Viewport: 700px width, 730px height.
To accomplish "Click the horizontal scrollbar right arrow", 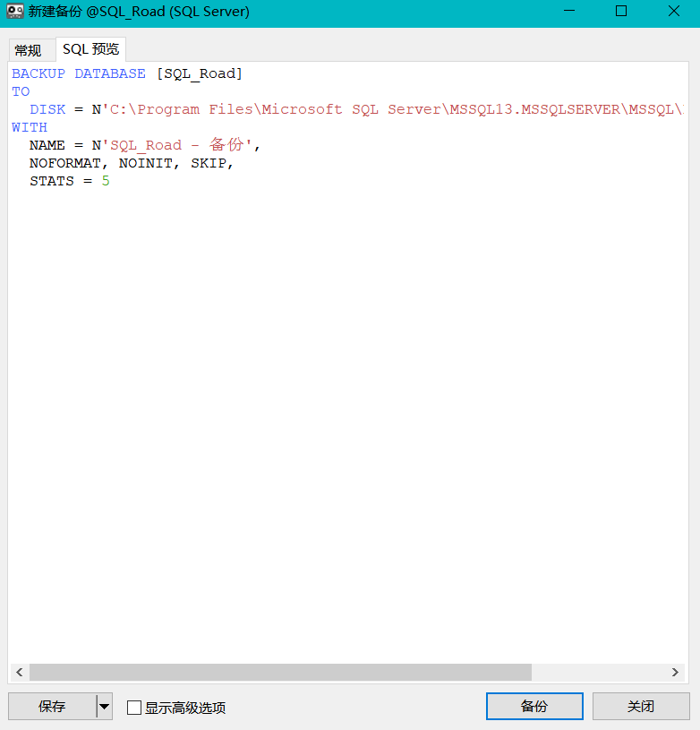I will tap(676, 672).
